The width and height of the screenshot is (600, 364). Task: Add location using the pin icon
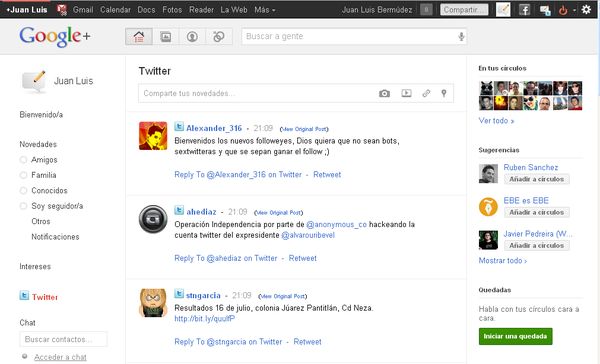[444, 93]
